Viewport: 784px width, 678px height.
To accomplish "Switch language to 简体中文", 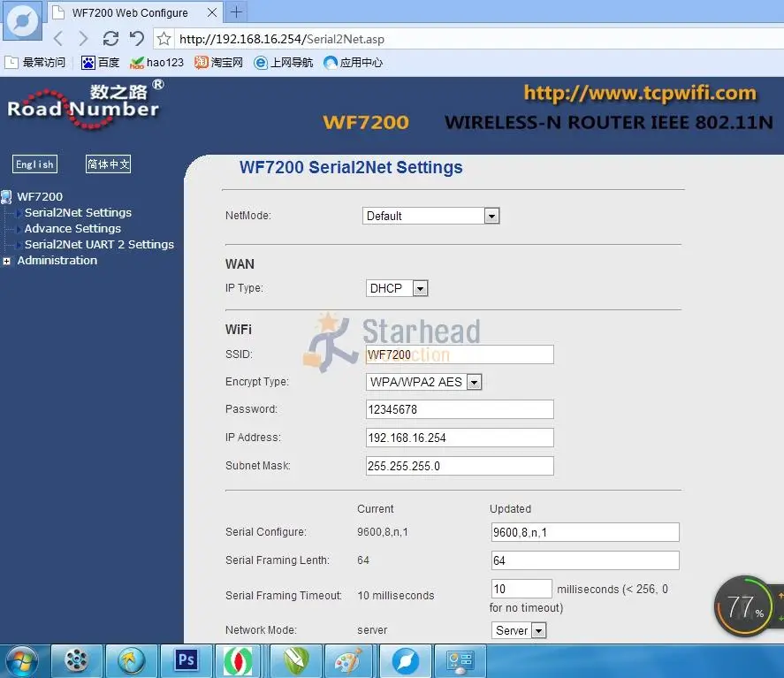I will (108, 164).
